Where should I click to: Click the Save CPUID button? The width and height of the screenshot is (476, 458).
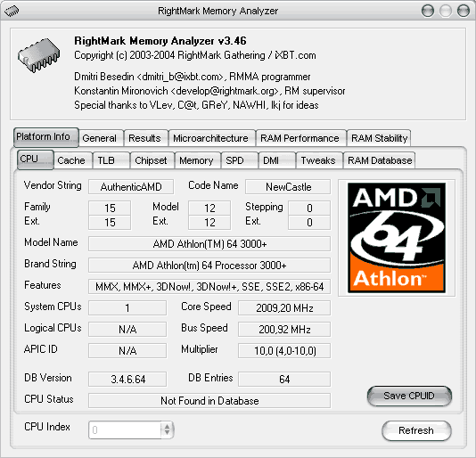coord(409,396)
